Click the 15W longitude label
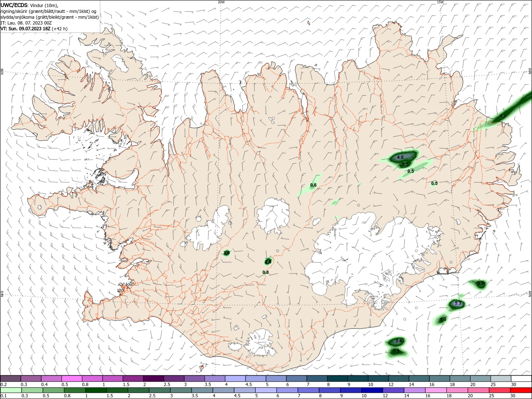This screenshot has height=399, width=532. tap(440, 2)
